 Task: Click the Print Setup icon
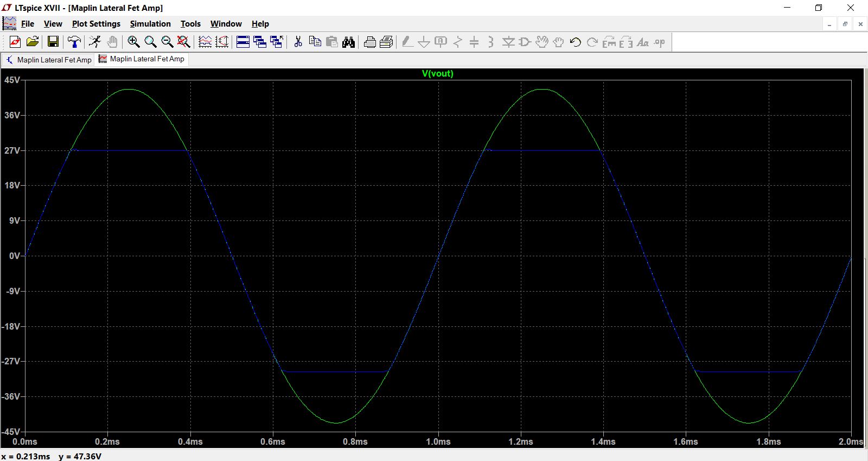(x=386, y=42)
